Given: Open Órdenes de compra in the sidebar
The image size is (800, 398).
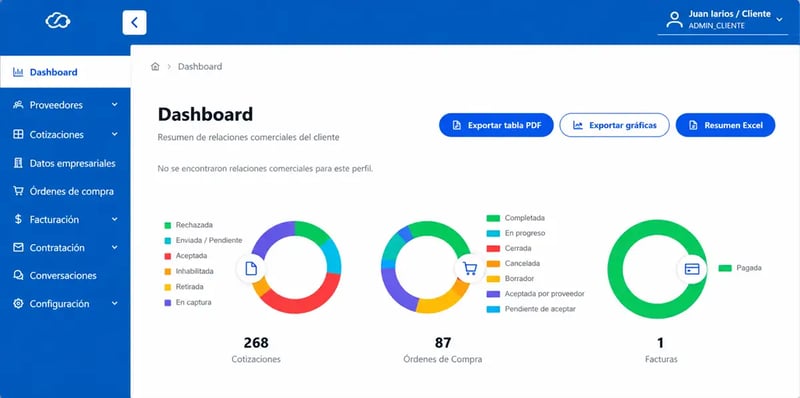Looking at the screenshot, I should [65, 191].
